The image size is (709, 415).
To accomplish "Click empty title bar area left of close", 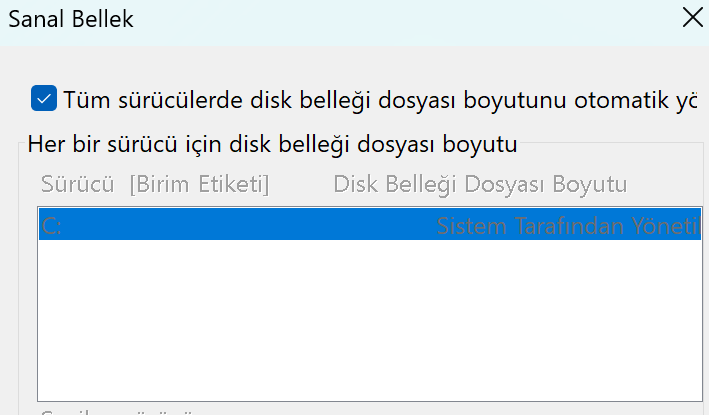I will [400, 18].
